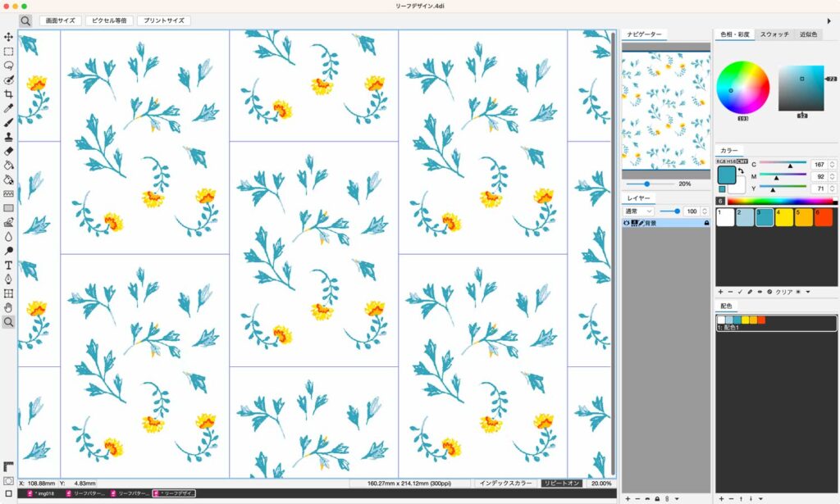Select palette swatch 6 orange-red

824,217
